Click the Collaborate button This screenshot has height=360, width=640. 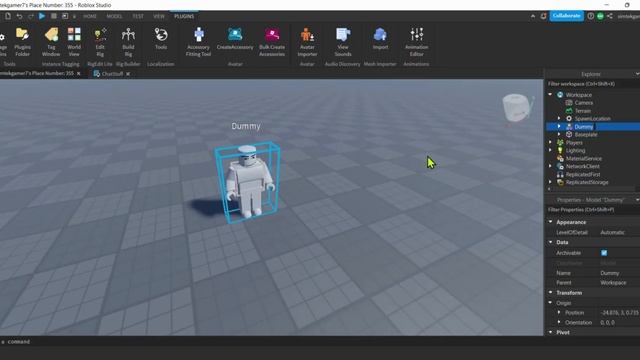(x=566, y=16)
